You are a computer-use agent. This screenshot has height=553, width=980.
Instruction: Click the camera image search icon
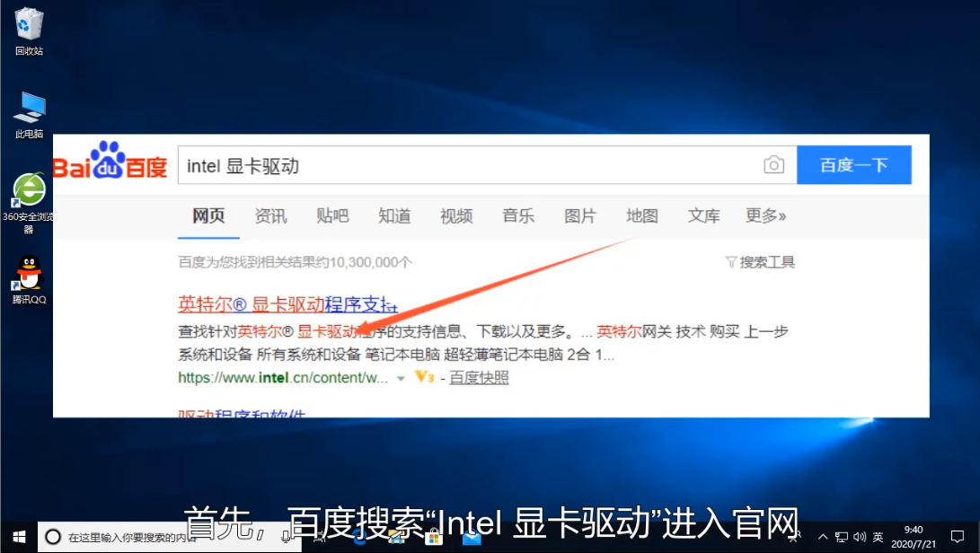coord(773,165)
